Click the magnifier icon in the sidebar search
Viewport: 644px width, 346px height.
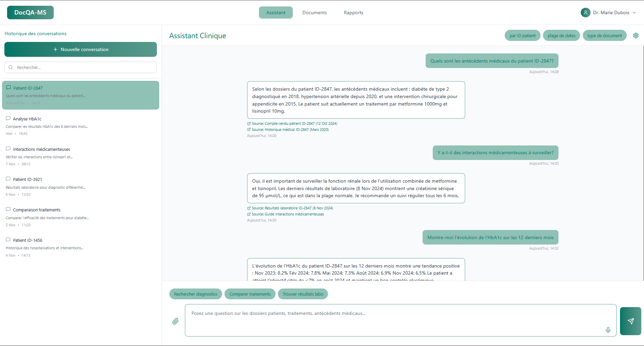tap(11, 67)
